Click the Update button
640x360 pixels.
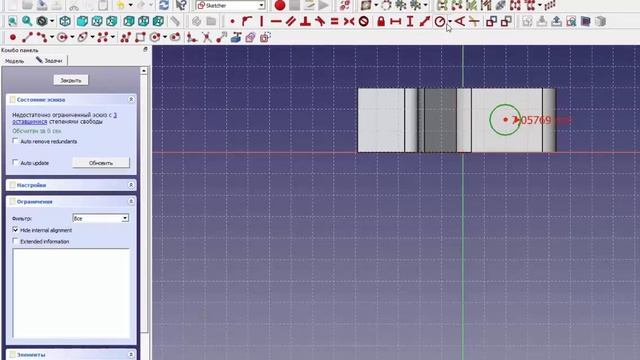pos(101,163)
